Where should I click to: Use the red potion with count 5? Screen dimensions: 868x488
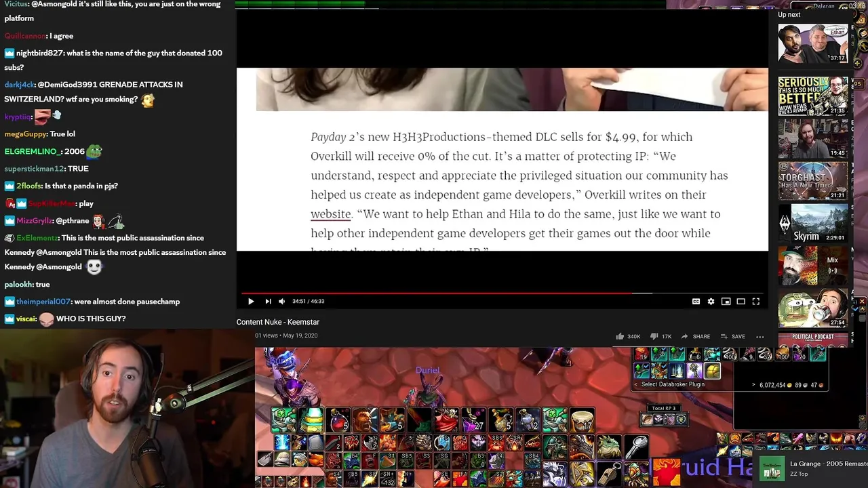(338, 420)
